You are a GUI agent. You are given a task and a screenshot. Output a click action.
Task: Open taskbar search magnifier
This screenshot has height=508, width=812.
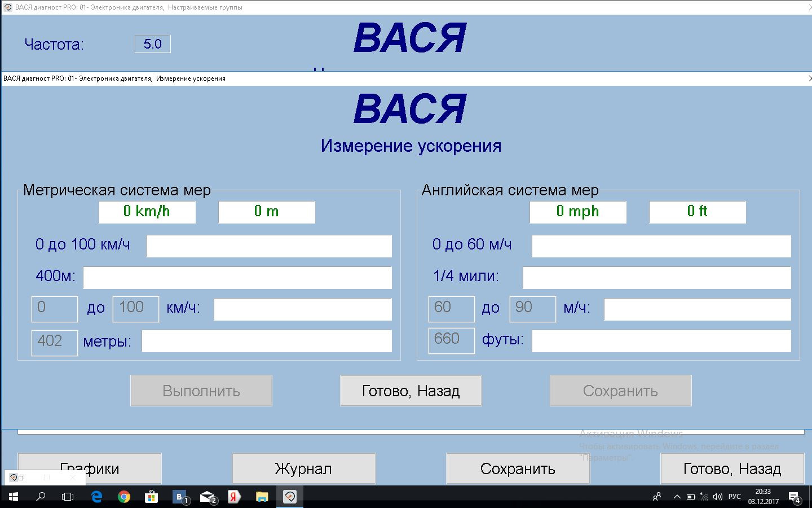(x=41, y=497)
